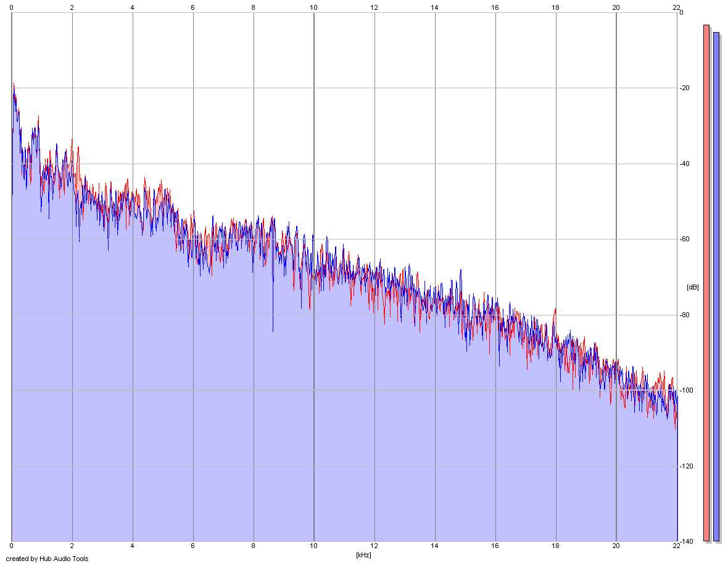Click the [dB] unit label
Image resolution: width=728 pixels, height=566 pixels.
click(x=692, y=287)
